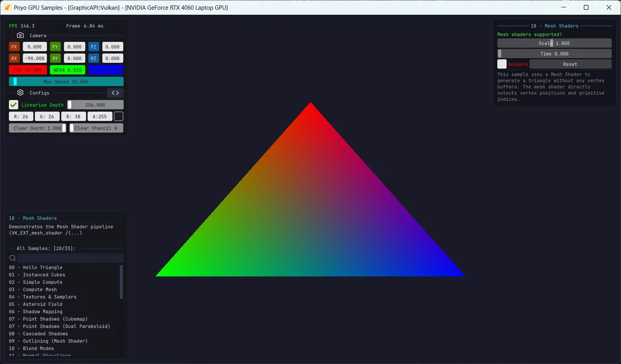Click the camera screenshot icon
This screenshot has width=621, height=364.
(20, 35)
